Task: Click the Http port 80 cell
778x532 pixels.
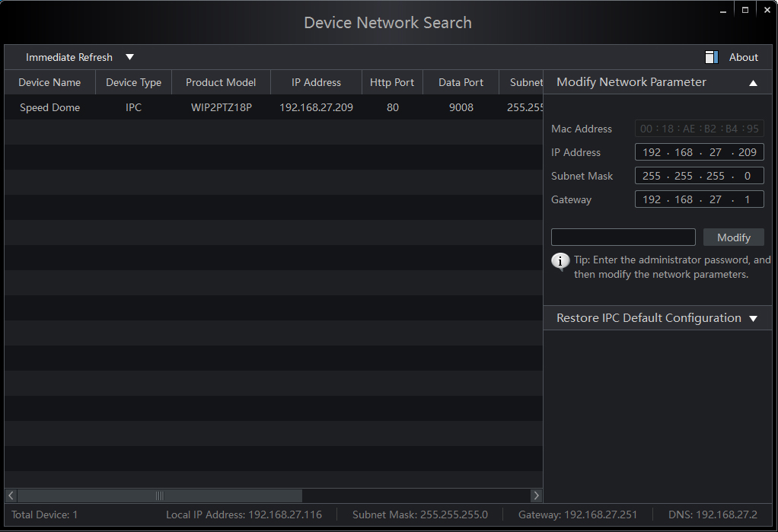Action: pos(393,107)
